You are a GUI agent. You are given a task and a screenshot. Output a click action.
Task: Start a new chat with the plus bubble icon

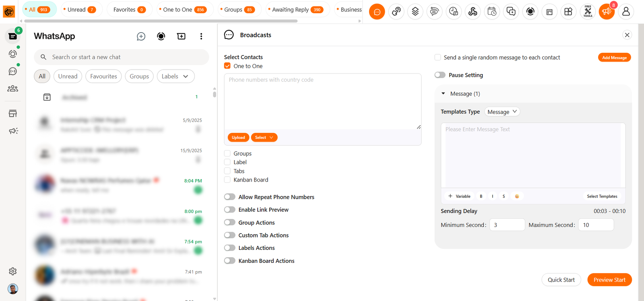pyautogui.click(x=141, y=37)
